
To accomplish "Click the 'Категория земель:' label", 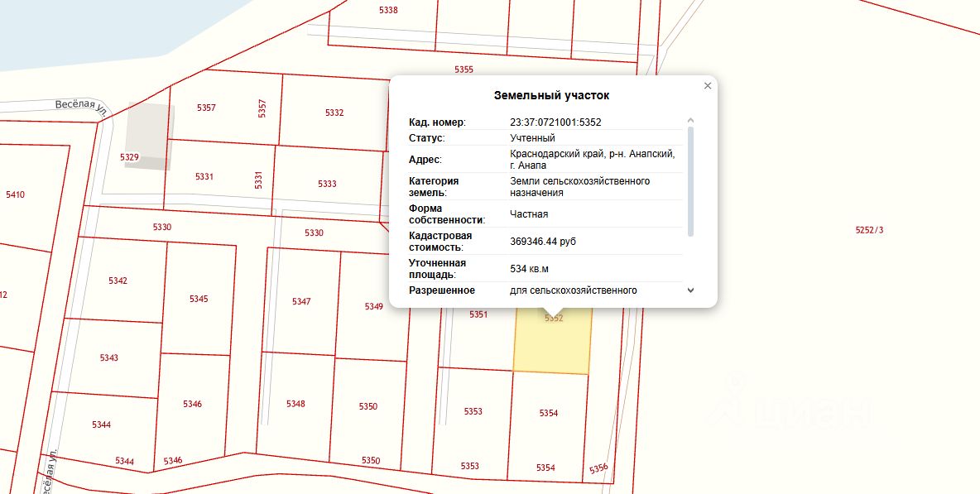I will 435,187.
